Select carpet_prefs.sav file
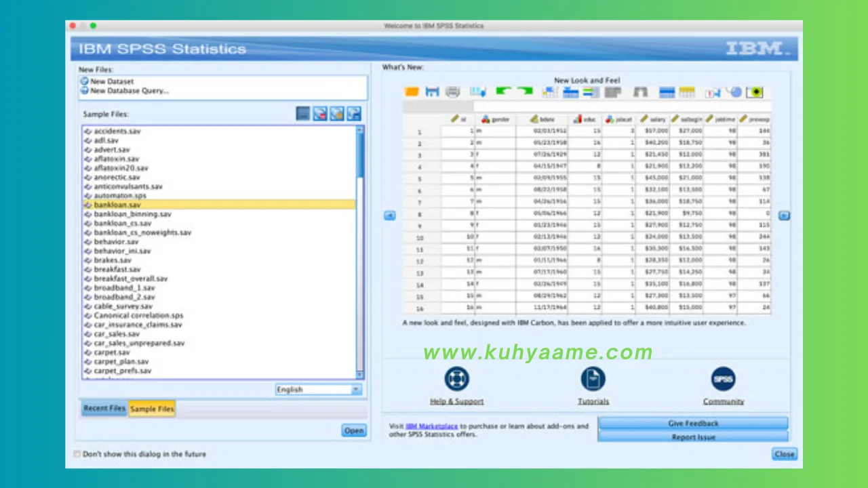The image size is (868, 488). (218, 371)
